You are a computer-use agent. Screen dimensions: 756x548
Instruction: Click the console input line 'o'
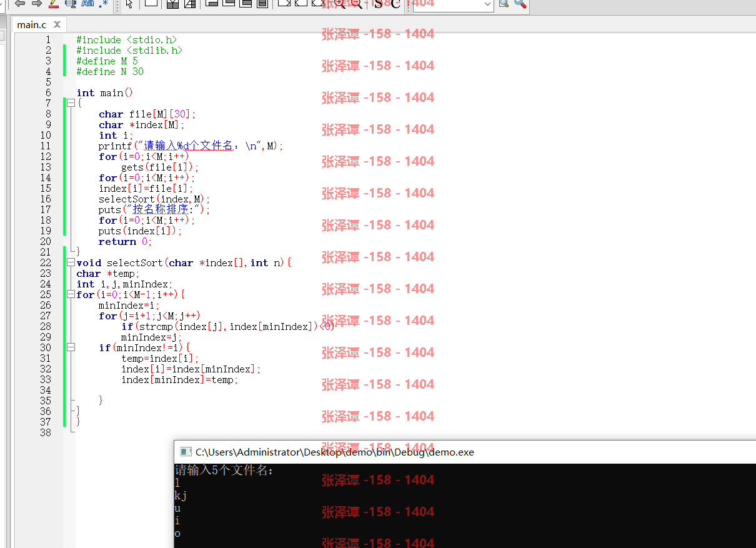[177, 534]
